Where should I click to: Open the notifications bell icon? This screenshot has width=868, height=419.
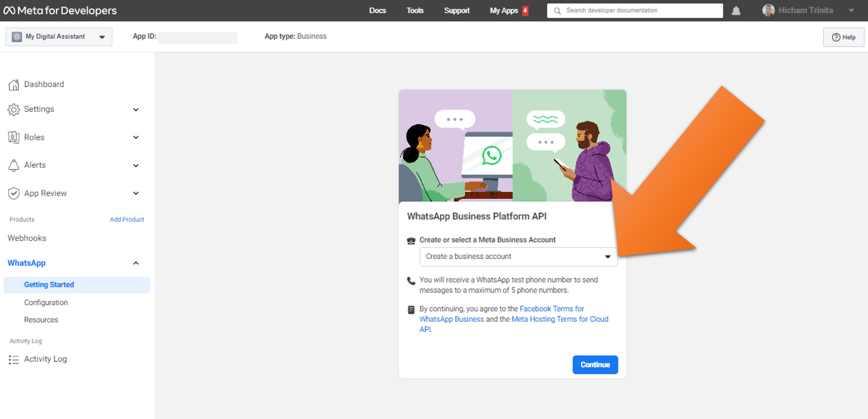(736, 10)
